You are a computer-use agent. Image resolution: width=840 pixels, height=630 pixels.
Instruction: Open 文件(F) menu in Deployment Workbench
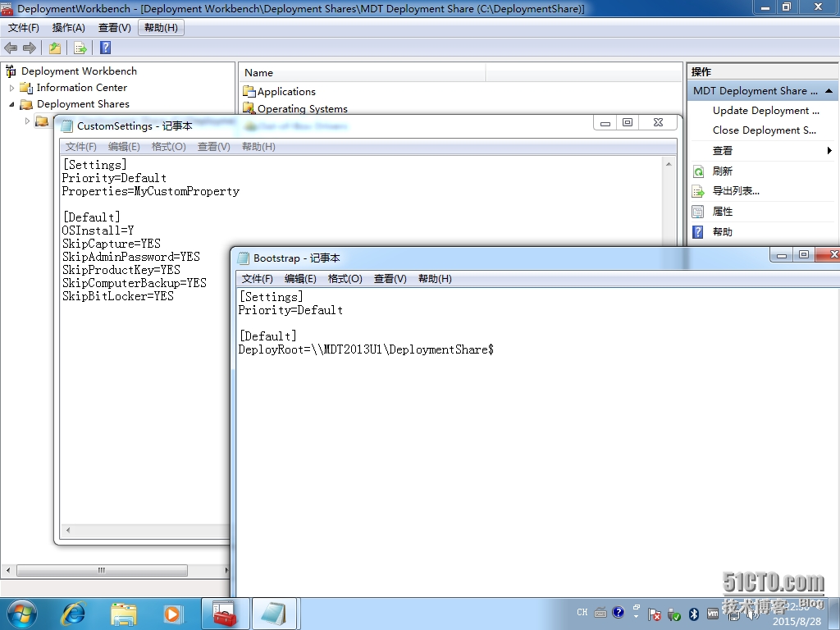(x=24, y=28)
